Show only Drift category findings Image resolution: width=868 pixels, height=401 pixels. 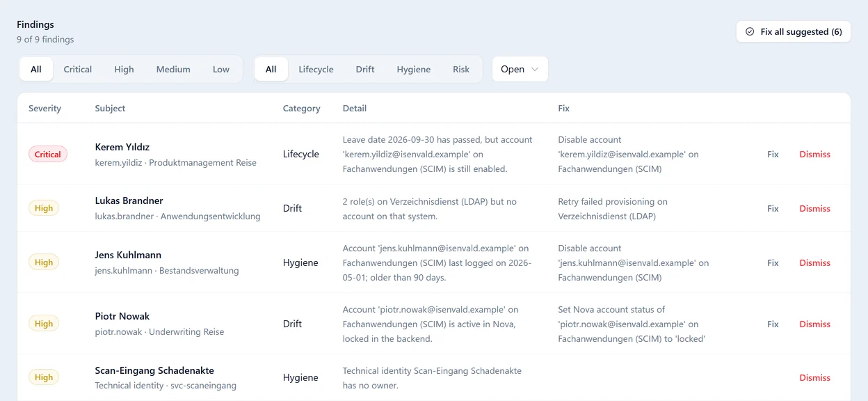(x=365, y=69)
